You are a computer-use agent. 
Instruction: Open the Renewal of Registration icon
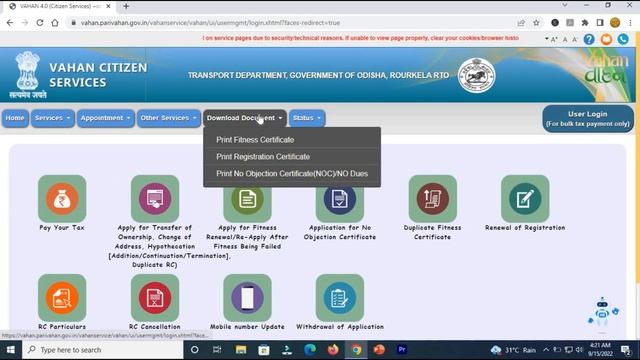(525, 199)
